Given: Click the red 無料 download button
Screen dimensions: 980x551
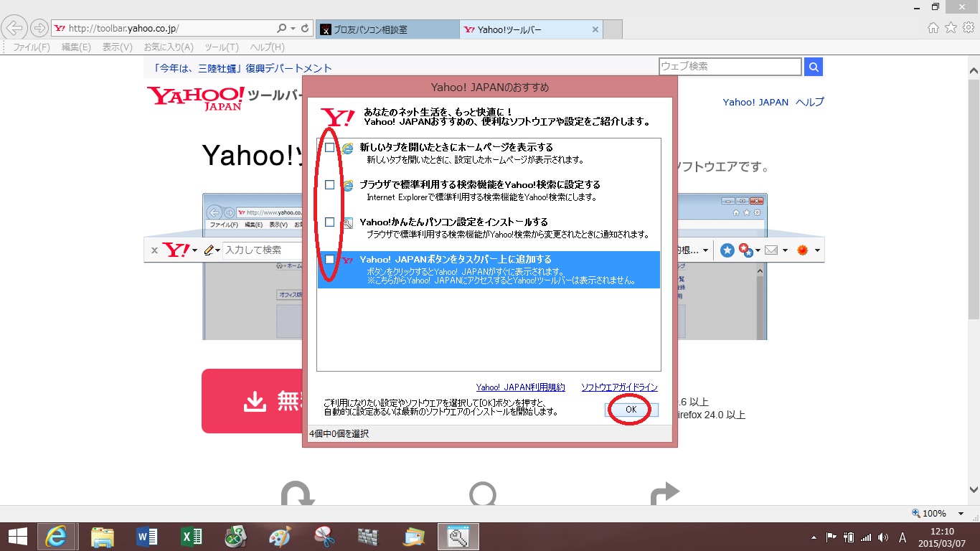Looking at the screenshot, I should click(253, 401).
